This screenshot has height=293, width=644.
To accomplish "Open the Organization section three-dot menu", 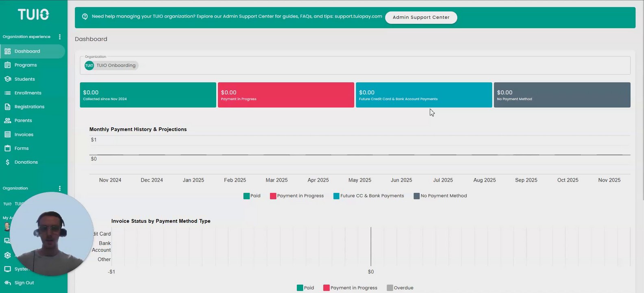I will click(60, 188).
